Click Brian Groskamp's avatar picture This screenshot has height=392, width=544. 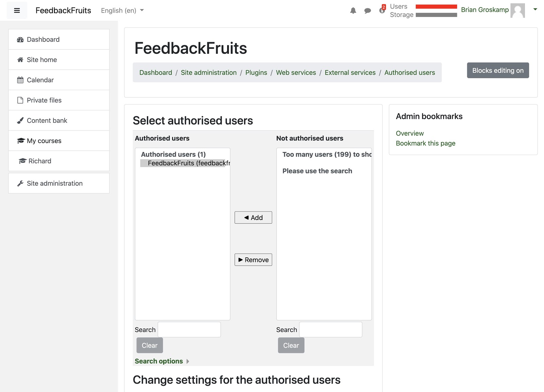[x=517, y=10]
